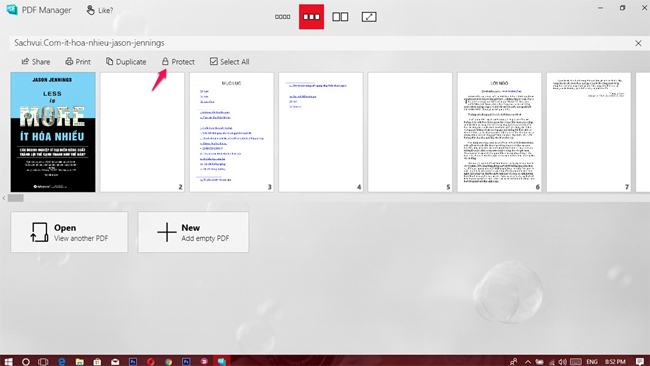Viewport: 650px width, 366px height.
Task: Open Microsoft Store from taskbar
Action: [x=97, y=361]
